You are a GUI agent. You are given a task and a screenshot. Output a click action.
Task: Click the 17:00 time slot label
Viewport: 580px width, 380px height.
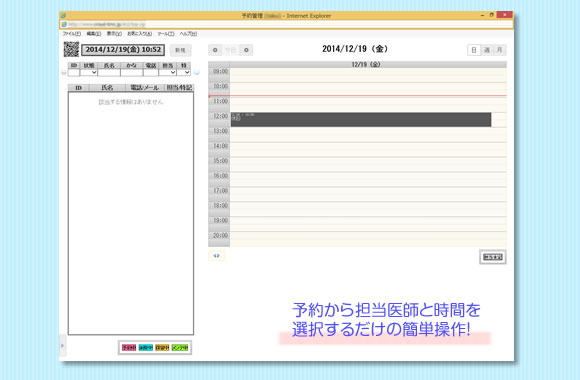[x=220, y=191]
